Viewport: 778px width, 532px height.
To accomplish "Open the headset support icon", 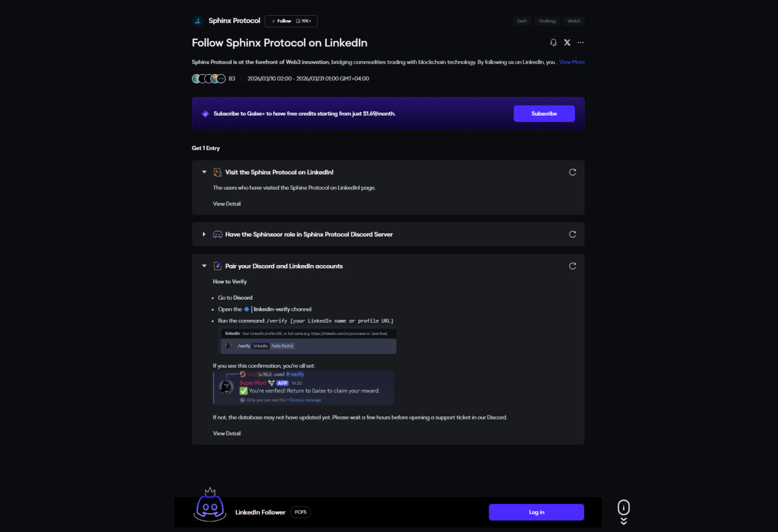I will coord(553,43).
